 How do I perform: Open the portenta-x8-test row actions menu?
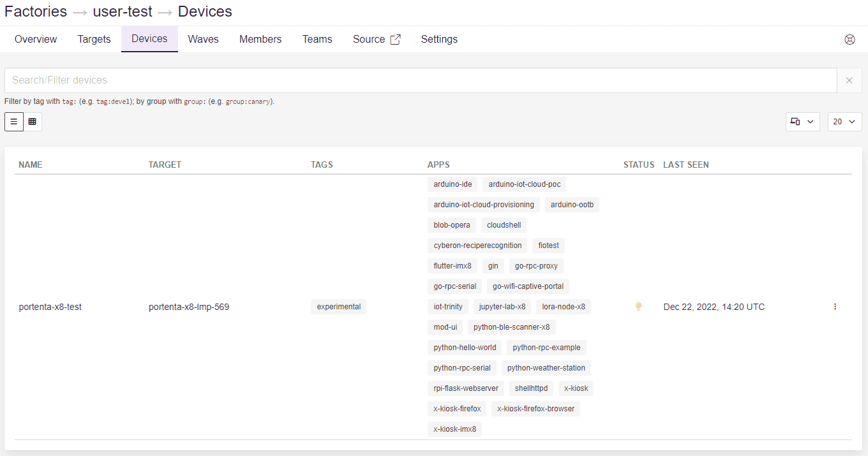click(835, 307)
